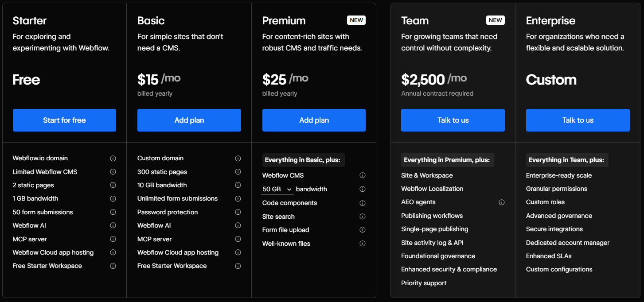Click Basic plan Webflow AI info icon
This screenshot has width=644, height=302.
[x=238, y=225]
